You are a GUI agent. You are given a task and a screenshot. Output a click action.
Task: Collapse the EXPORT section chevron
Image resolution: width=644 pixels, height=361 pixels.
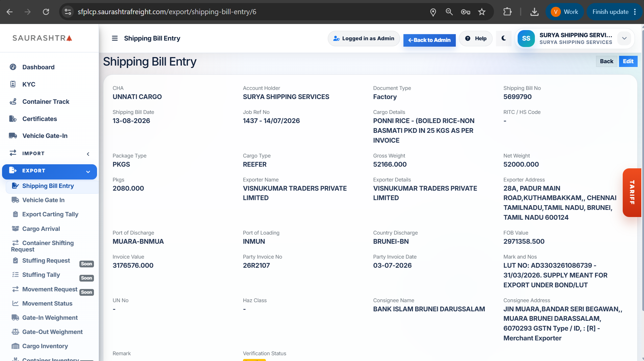click(x=88, y=172)
